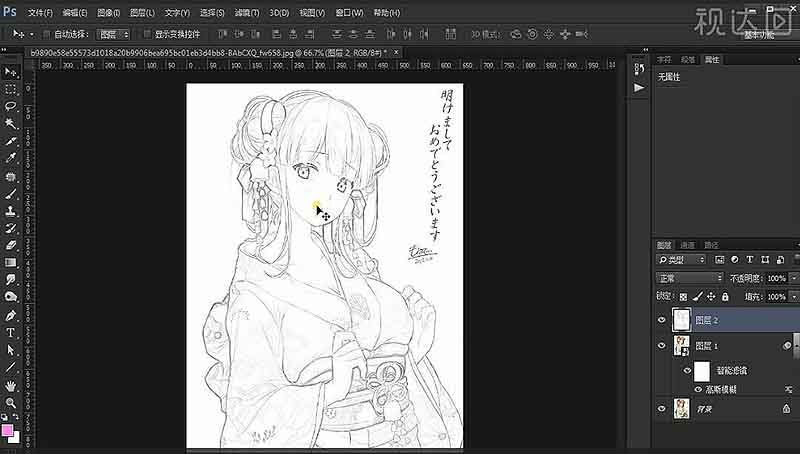The height and width of the screenshot is (454, 800).
Task: Select the Eraser tool
Action: (10, 245)
